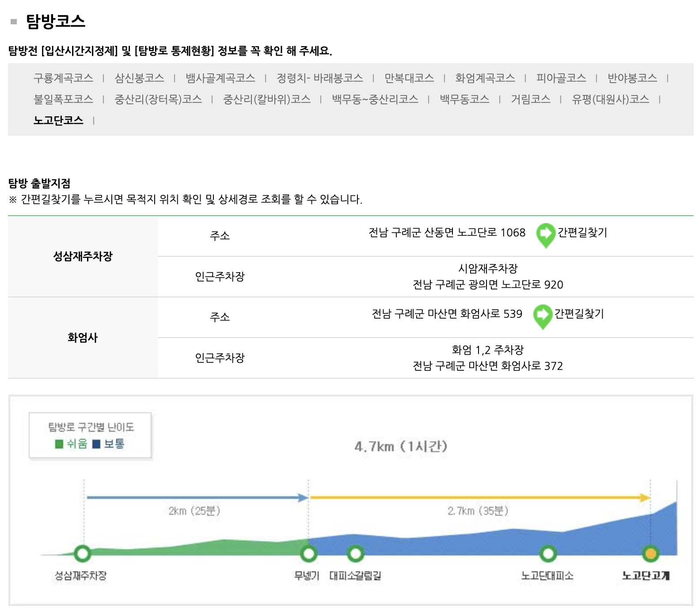
Task: Open the 구룡계곡코스 course tab
Action: pos(63,78)
